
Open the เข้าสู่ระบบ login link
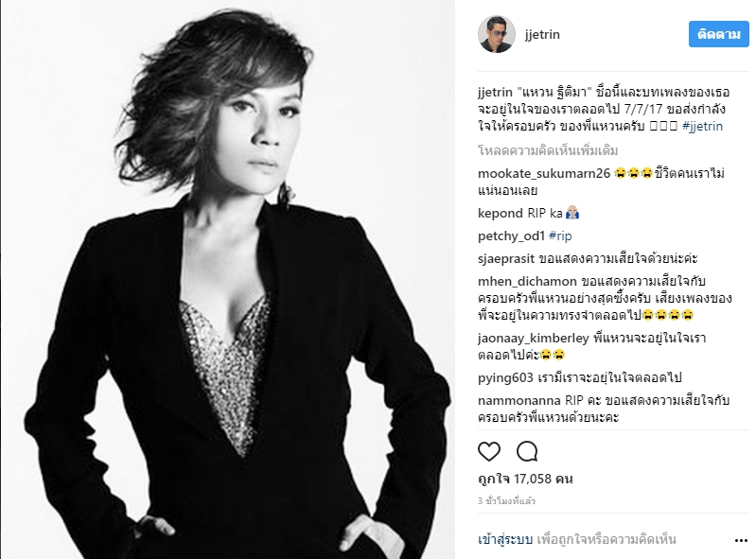505,539
